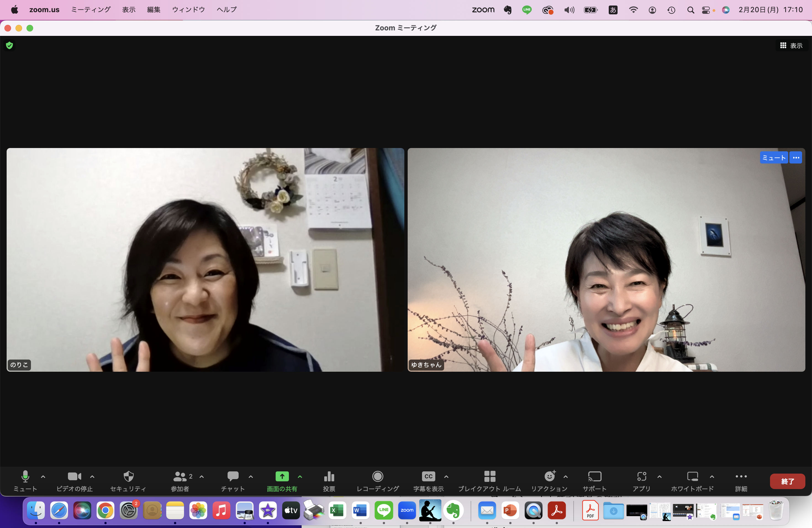Mute ゆきちゃん with blue ミュート button
812x528 pixels.
773,158
